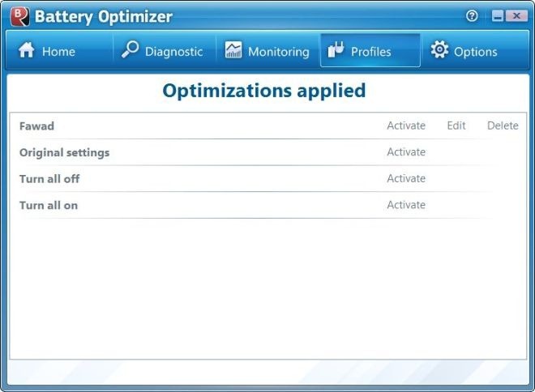Open the Options tab label
Viewport: 535px width, 392px height.
[476, 52]
